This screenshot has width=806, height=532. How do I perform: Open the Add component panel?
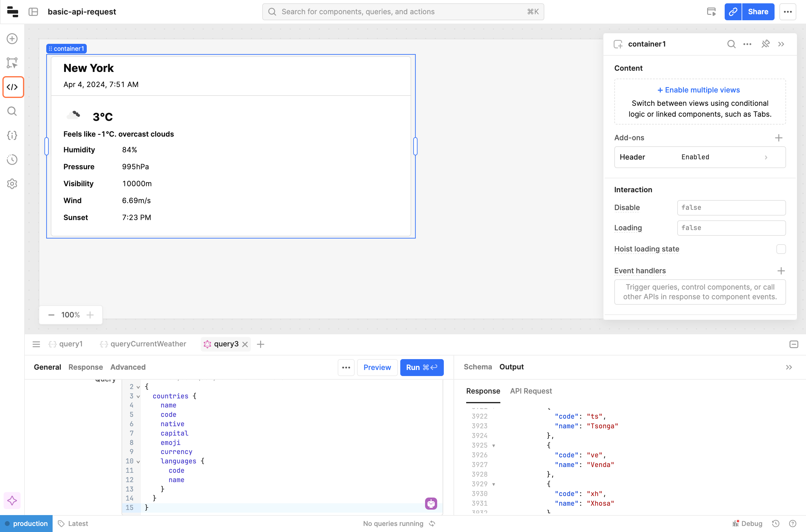12,39
